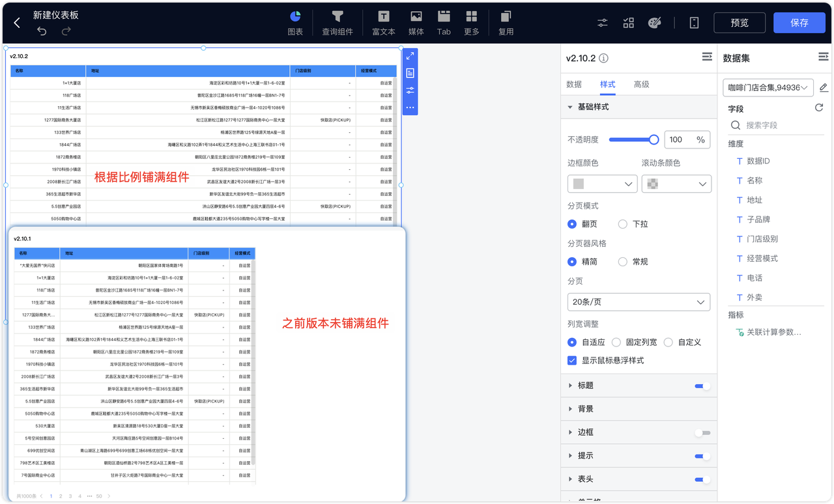Insert a 富文本 rich text component
Image resolution: width=834 pixels, height=504 pixels.
click(384, 23)
